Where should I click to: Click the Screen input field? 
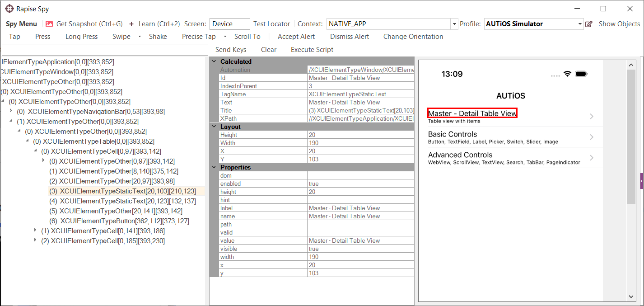pos(229,24)
